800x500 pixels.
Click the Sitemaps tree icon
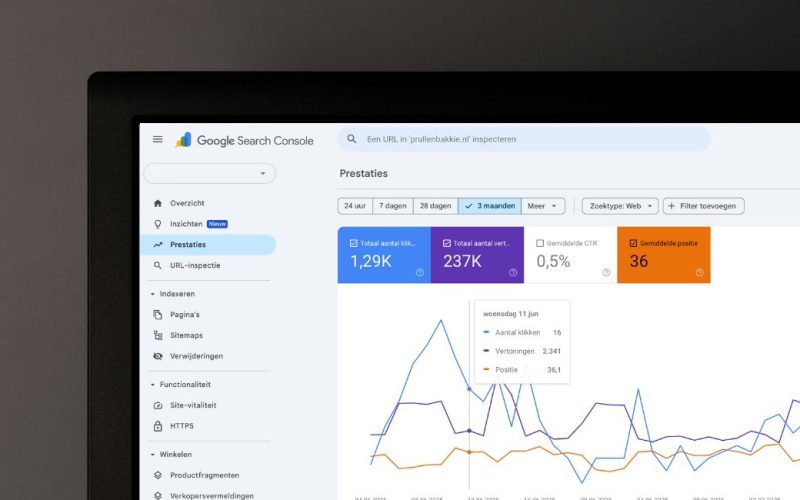click(158, 335)
